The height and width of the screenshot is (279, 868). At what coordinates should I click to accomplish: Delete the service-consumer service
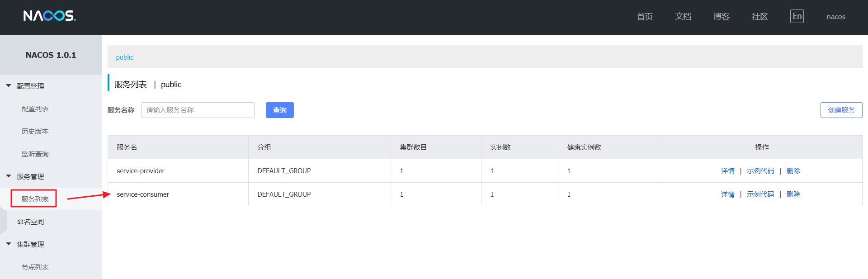(793, 194)
